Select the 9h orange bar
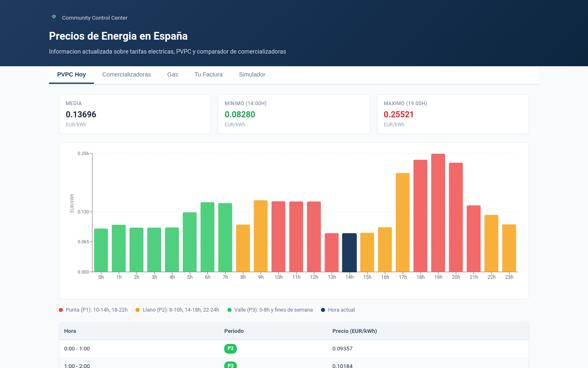 (x=261, y=236)
